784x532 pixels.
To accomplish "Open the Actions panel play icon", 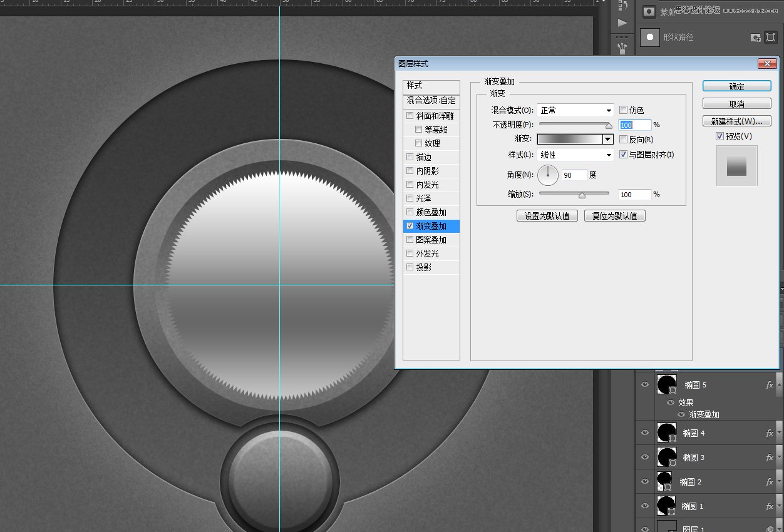I will pyautogui.click(x=622, y=23).
